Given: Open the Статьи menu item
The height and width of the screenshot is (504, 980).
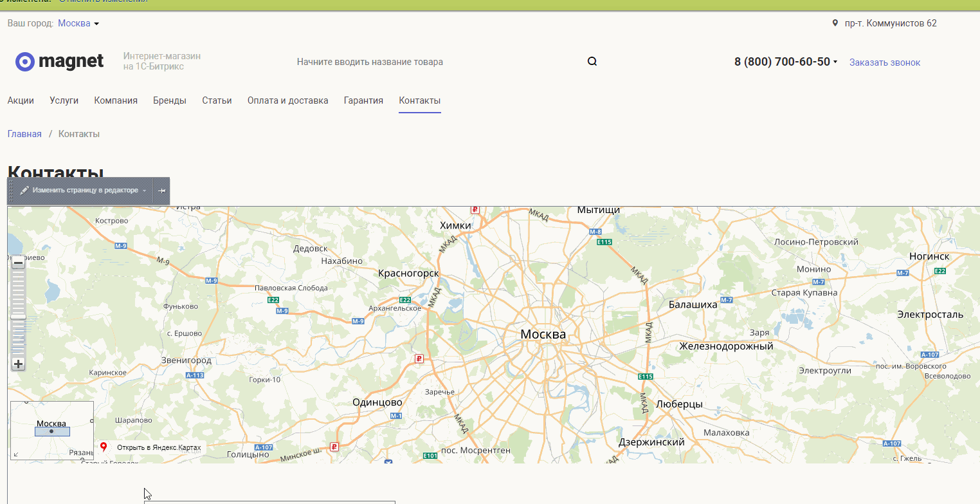Looking at the screenshot, I should [217, 100].
